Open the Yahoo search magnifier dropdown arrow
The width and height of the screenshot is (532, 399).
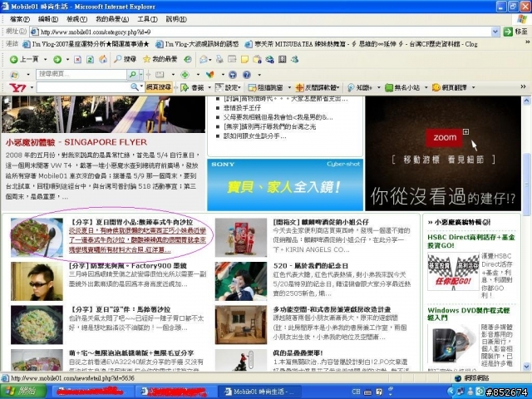tap(141, 87)
